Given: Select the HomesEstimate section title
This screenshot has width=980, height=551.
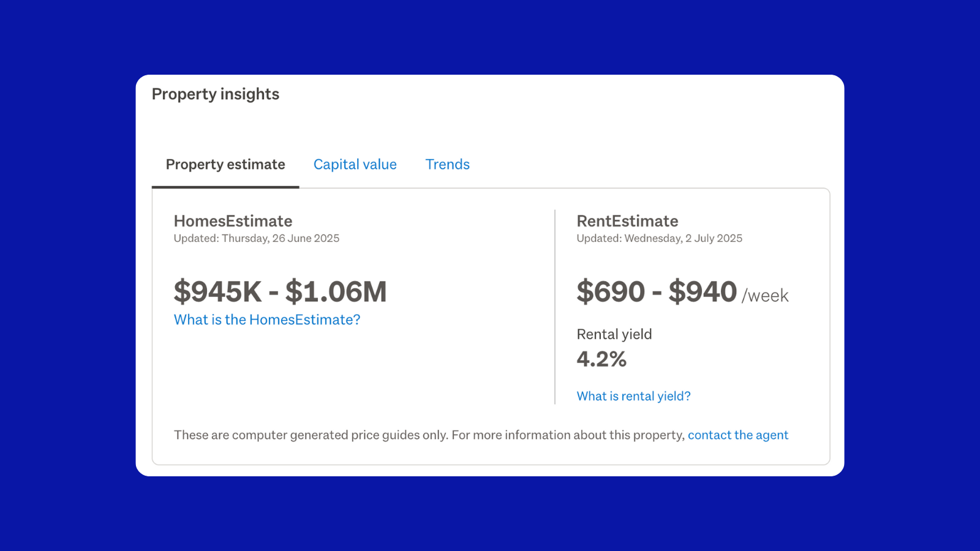Looking at the screenshot, I should (233, 221).
